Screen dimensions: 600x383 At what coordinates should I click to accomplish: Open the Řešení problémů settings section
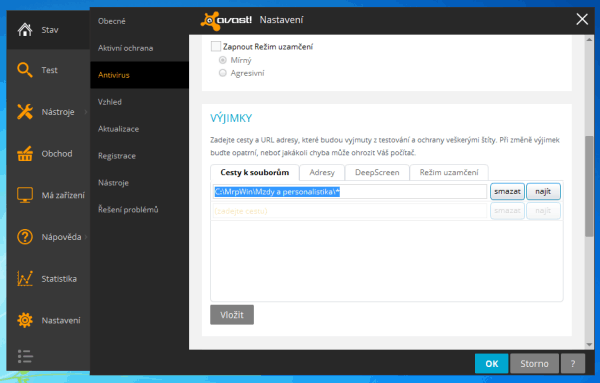(128, 210)
